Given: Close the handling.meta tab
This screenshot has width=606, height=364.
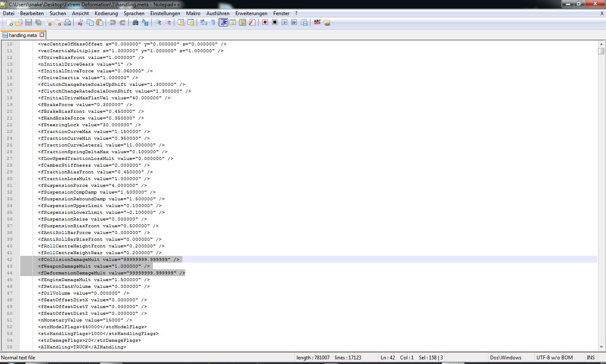Looking at the screenshot, I should pos(42,35).
